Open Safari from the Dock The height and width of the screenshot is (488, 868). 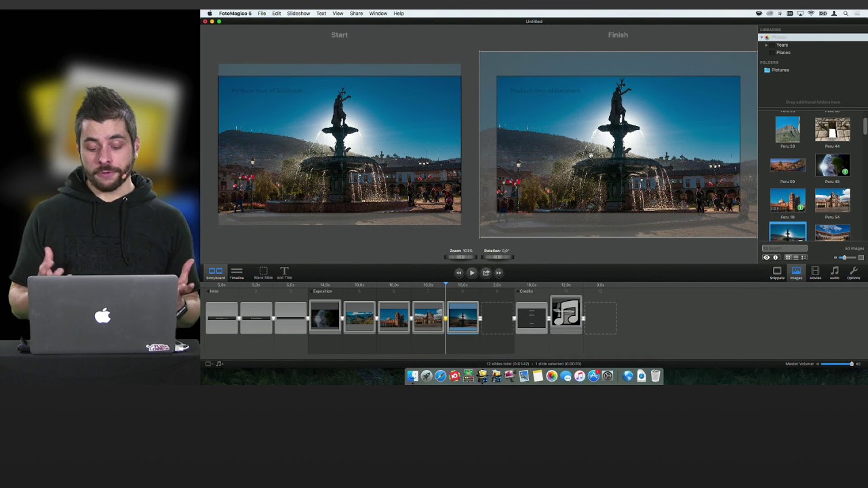[440, 376]
